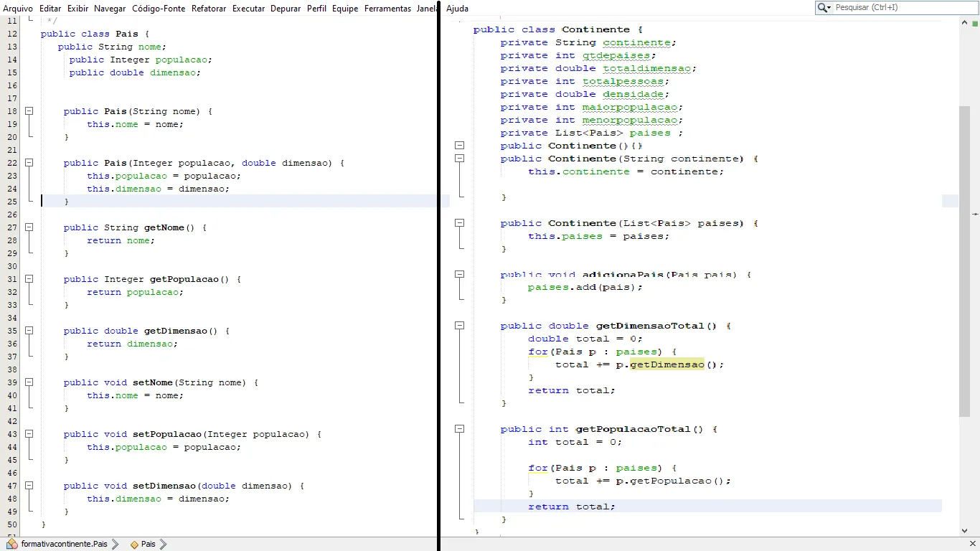The width and height of the screenshot is (980, 551).
Task: Click the formativacontinente.Pais breadcrumb
Action: pyautogui.click(x=64, y=544)
